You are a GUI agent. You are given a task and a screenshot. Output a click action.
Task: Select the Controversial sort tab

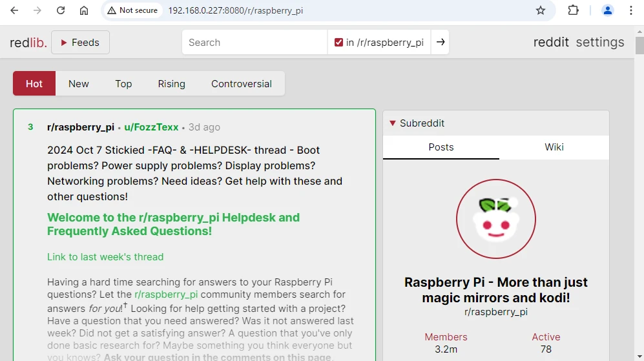pos(241,84)
